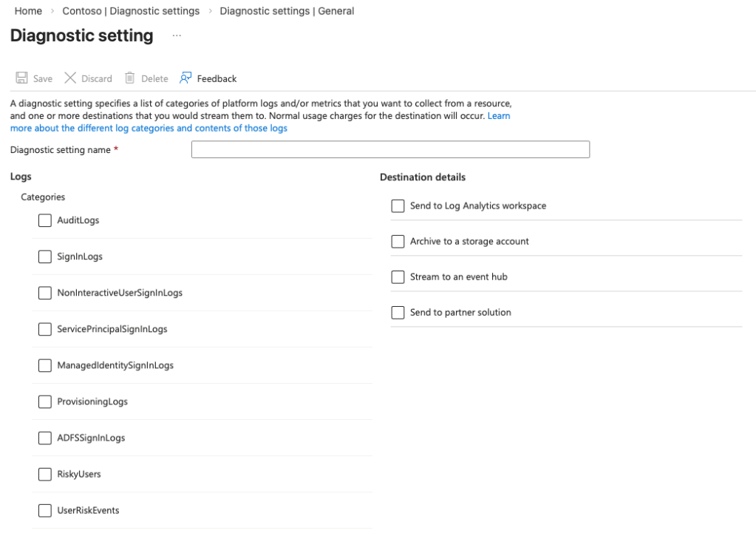Tick the NonInteractiveUserSignInLogs checkbox
756x536 pixels.
[45, 293]
